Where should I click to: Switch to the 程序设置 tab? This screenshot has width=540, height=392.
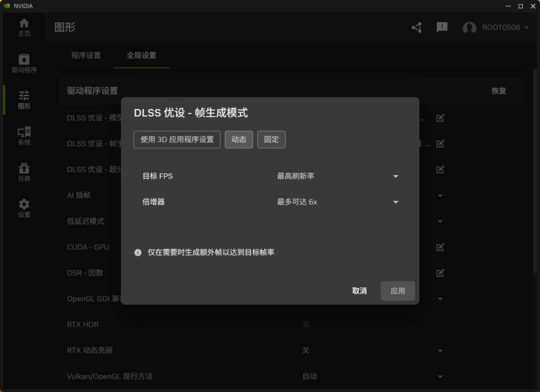pos(86,55)
